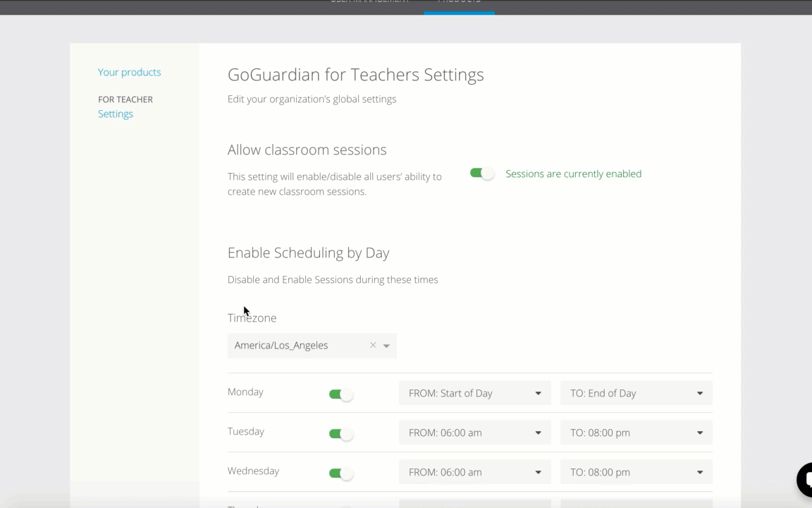The width and height of the screenshot is (812, 508).
Task: Click the GoGuardian for Teachers Settings heading
Action: pyautogui.click(x=356, y=75)
